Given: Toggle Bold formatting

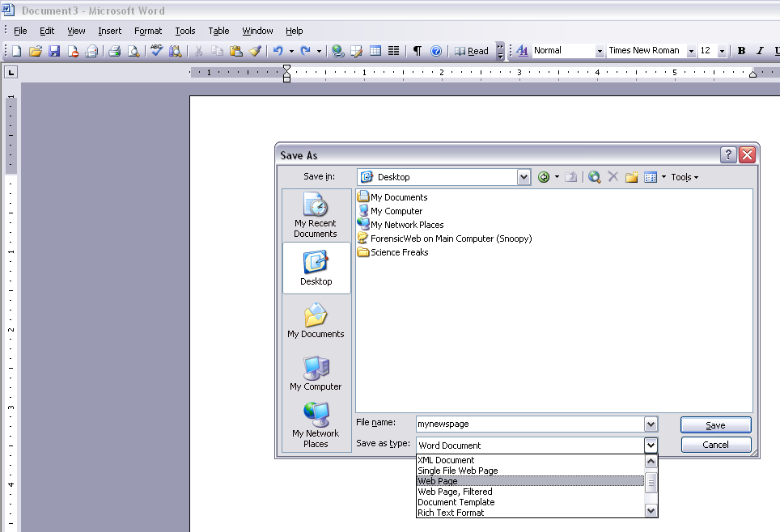Looking at the screenshot, I should click(741, 51).
